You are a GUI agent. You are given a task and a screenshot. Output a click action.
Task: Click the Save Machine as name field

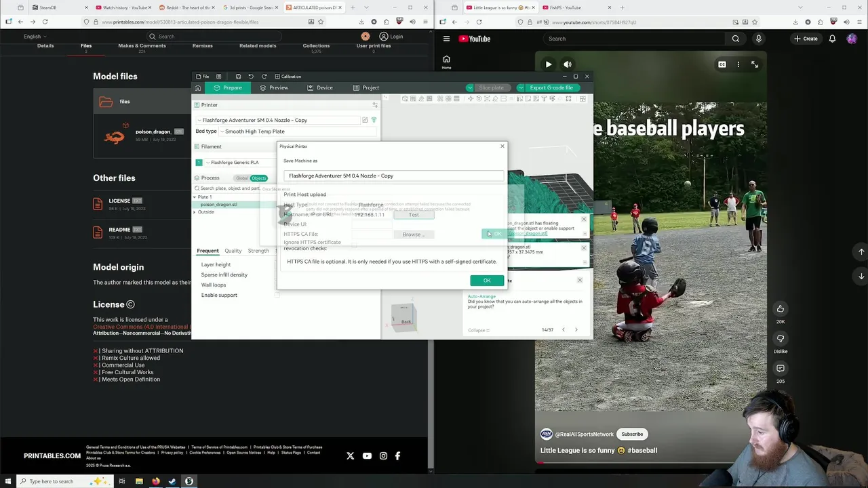tap(394, 176)
